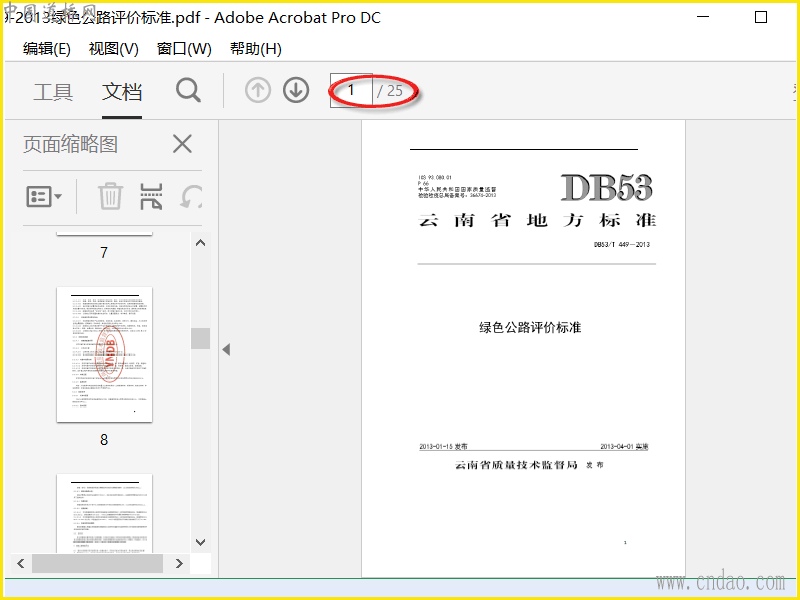This screenshot has height=600, width=800.
Task: Minimize the Acrobat window
Action: 703,17
